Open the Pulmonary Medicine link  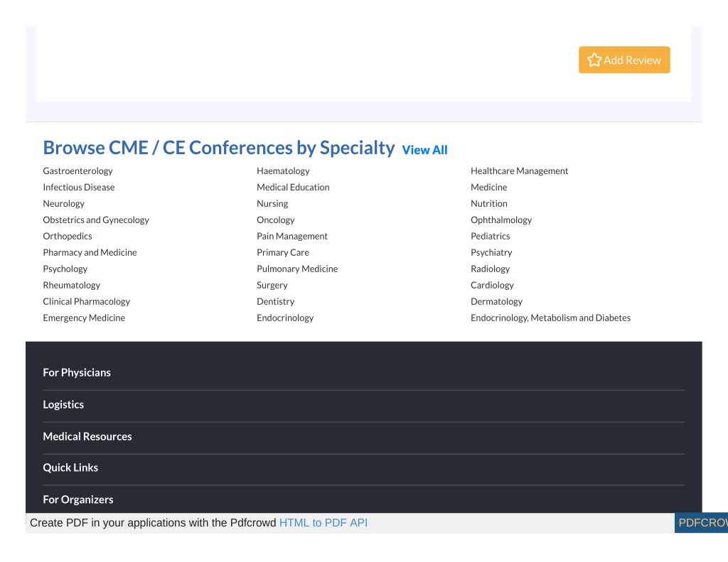point(297,269)
